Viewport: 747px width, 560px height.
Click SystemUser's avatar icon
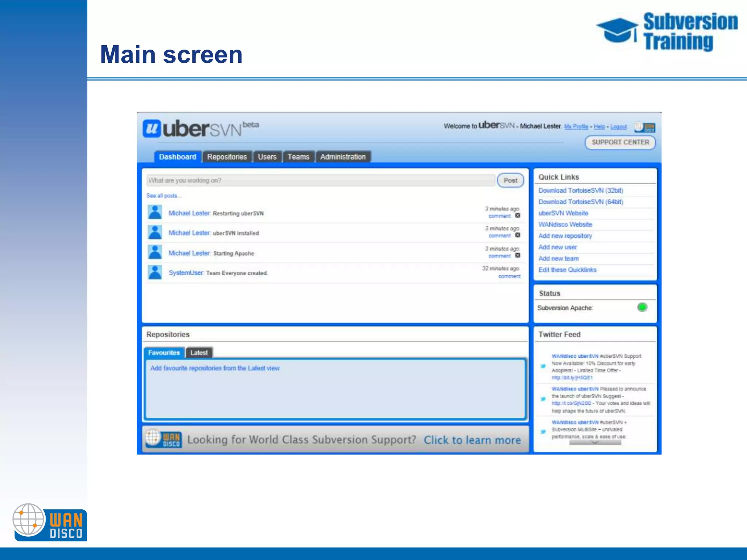coord(155,272)
